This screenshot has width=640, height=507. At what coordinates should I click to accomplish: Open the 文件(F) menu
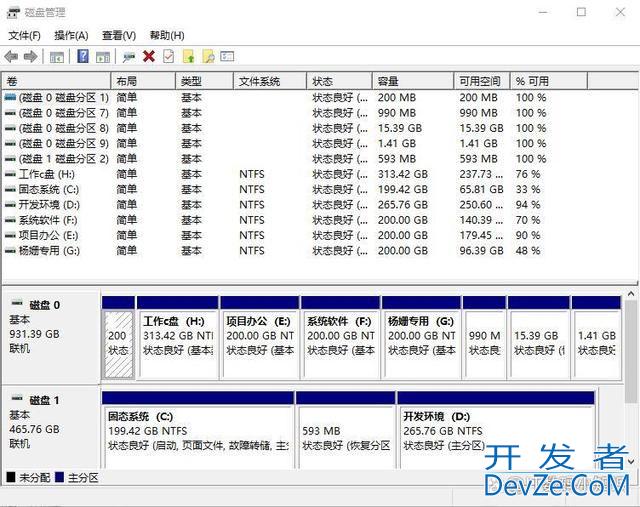point(24,36)
